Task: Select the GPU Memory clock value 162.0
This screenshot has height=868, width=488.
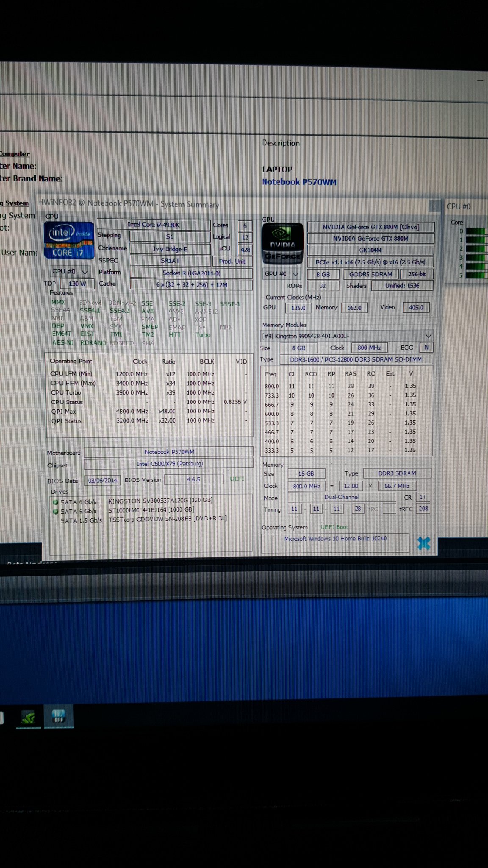Action: point(354,308)
